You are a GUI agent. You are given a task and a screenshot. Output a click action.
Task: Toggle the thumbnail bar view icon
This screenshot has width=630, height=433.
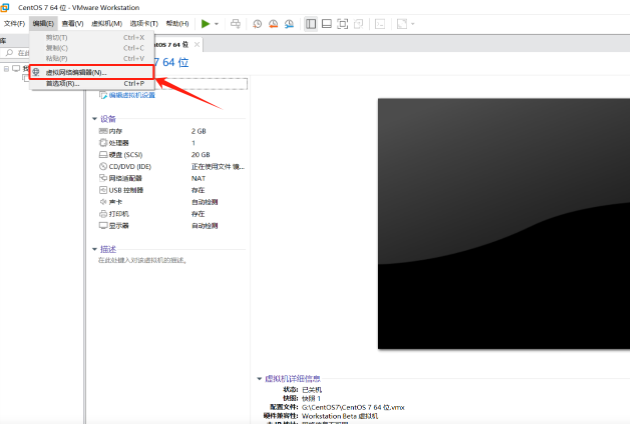point(327,24)
